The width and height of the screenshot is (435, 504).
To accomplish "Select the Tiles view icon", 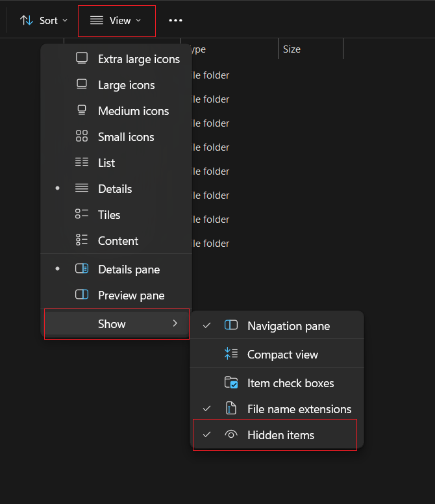I will coord(82,214).
